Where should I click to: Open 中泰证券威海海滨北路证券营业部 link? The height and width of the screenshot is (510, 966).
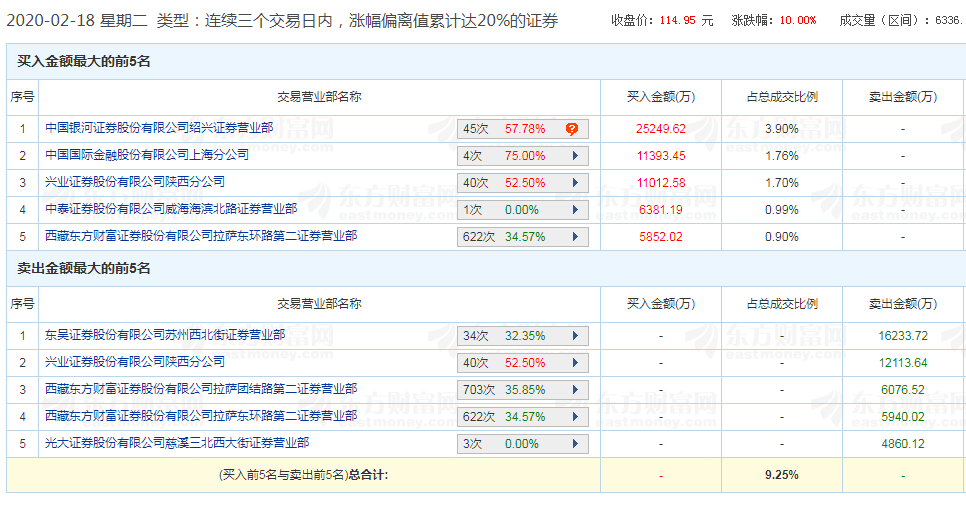[x=171, y=209]
